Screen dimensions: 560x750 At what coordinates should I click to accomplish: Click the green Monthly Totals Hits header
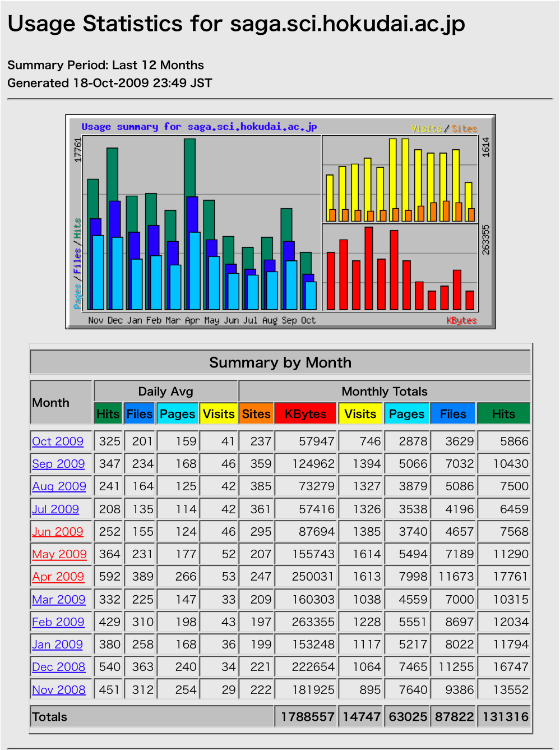[x=503, y=413]
